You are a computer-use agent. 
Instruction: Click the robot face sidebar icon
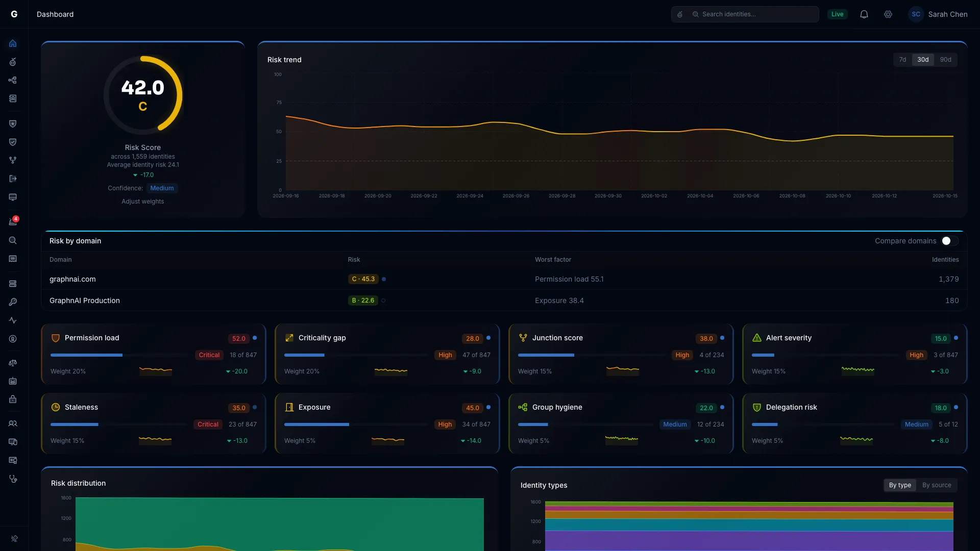13,381
